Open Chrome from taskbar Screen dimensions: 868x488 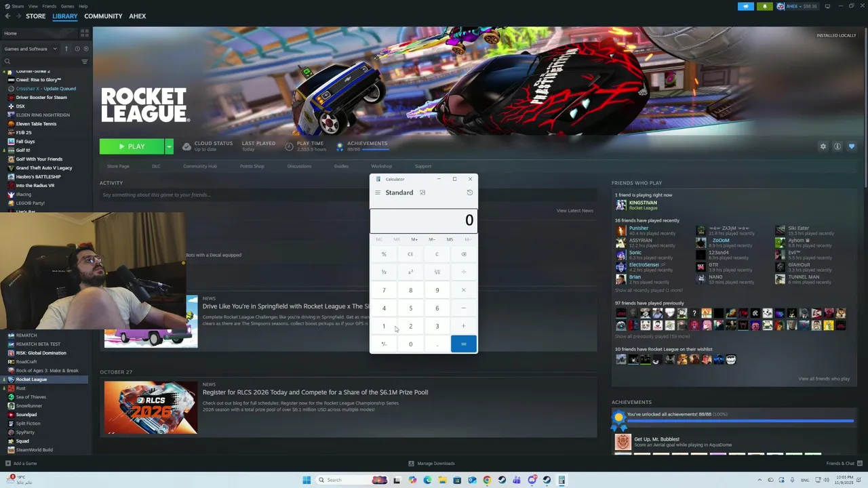coord(487,480)
